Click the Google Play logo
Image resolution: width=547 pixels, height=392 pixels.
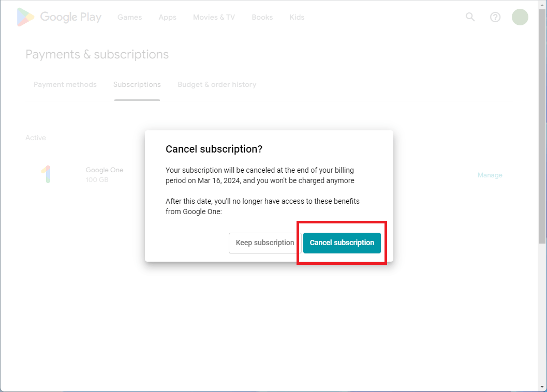pyautogui.click(x=58, y=17)
